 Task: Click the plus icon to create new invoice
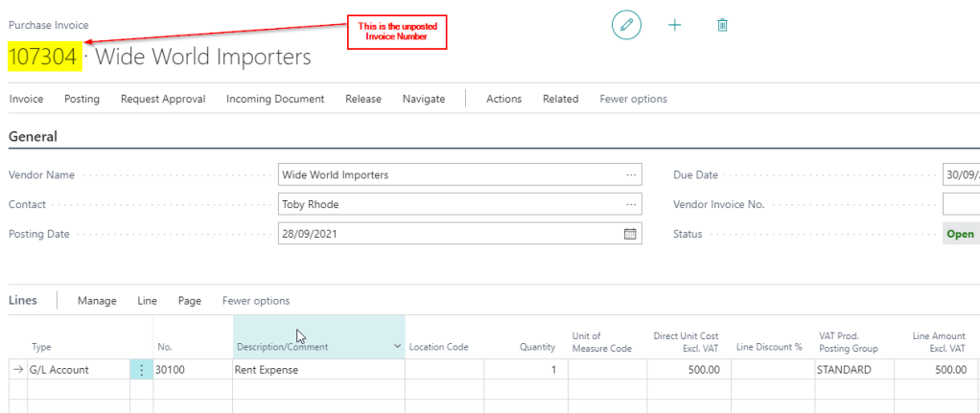point(674,25)
